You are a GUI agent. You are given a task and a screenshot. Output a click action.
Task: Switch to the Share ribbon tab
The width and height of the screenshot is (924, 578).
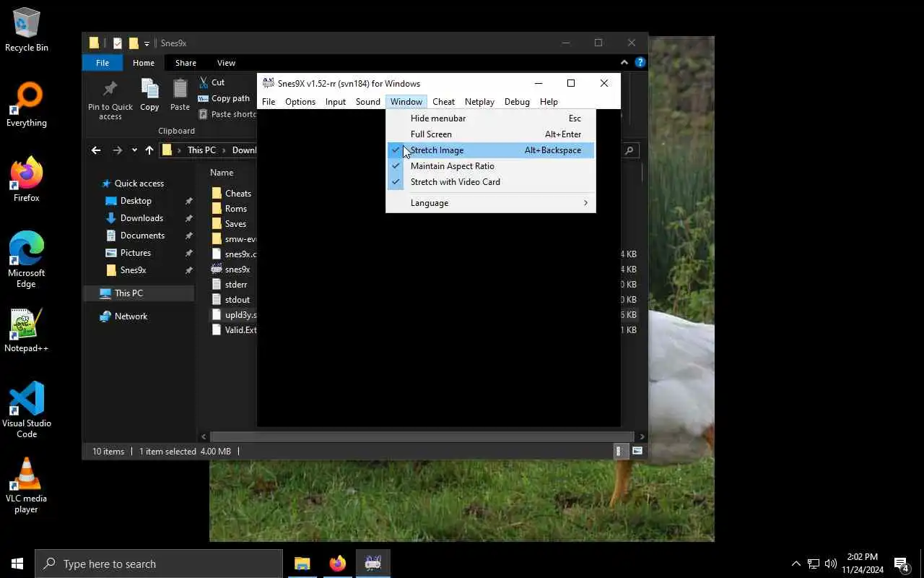pos(186,63)
